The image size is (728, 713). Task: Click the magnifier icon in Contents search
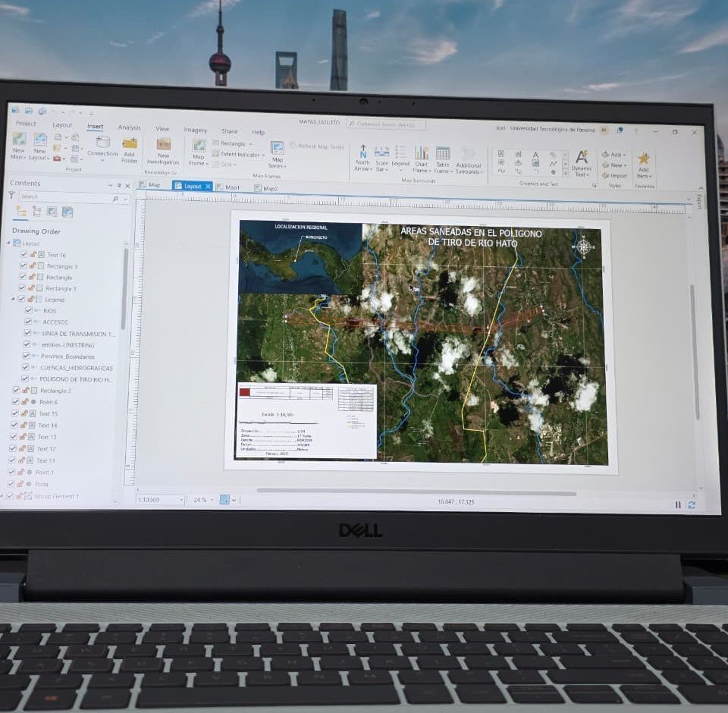[115, 198]
